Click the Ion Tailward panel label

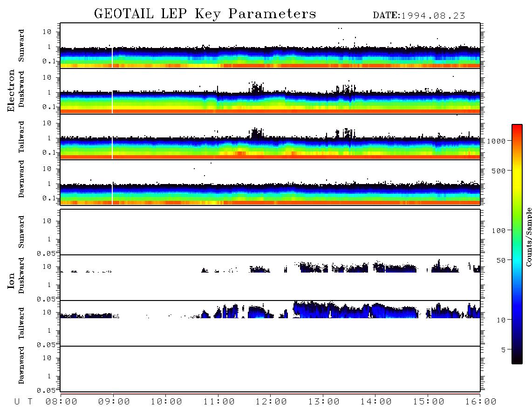pyautogui.click(x=21, y=323)
